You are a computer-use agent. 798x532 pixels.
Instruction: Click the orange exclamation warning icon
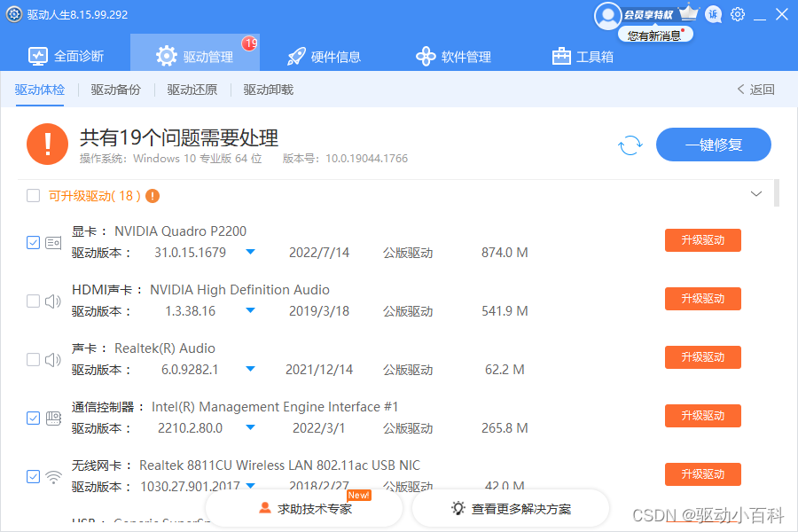click(x=47, y=144)
